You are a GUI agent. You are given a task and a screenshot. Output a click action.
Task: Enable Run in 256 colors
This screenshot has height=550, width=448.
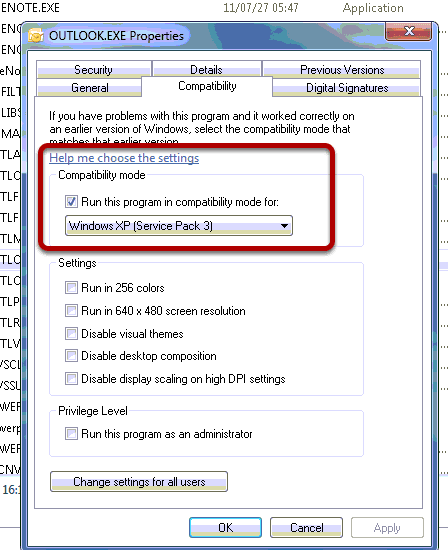[72, 288]
